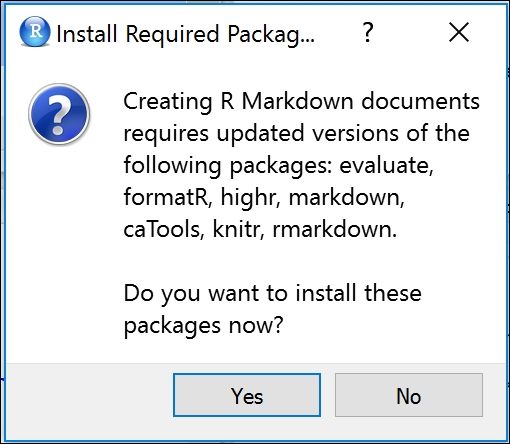Image resolution: width=510 pixels, height=444 pixels.
Task: Click the gray button bar left of Yes
Action: pyautogui.click(x=89, y=402)
